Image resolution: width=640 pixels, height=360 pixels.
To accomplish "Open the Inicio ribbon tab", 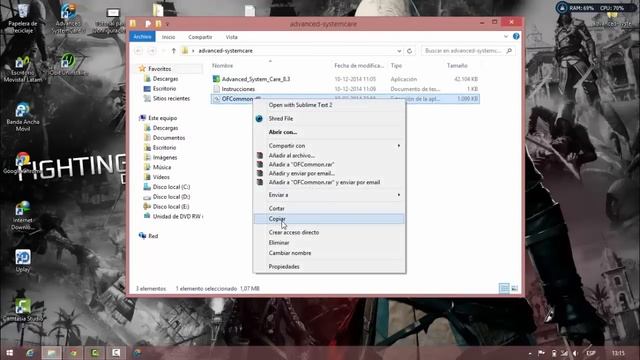I will [x=168, y=37].
